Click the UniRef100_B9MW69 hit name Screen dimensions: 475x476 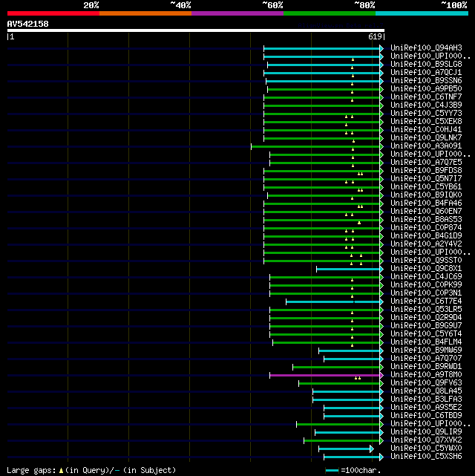point(426,351)
